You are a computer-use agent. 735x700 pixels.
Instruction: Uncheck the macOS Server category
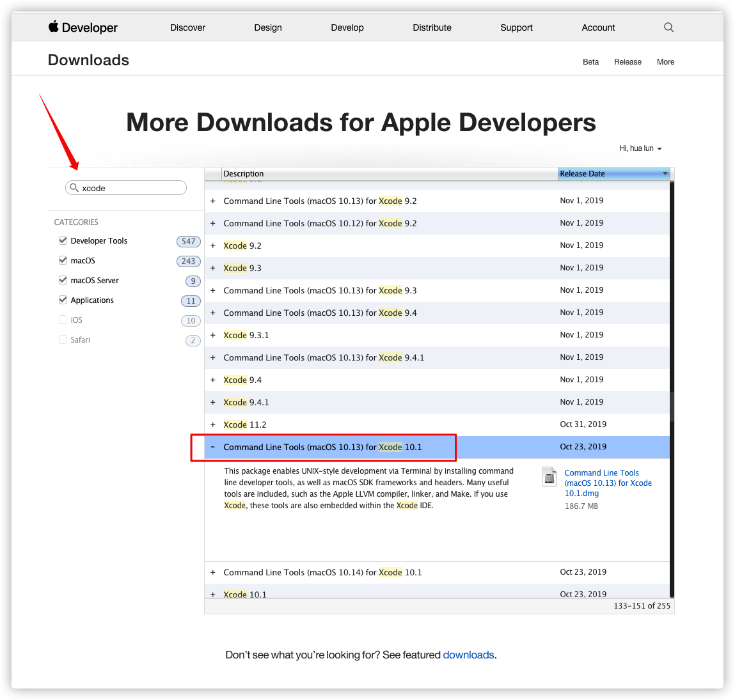point(63,280)
